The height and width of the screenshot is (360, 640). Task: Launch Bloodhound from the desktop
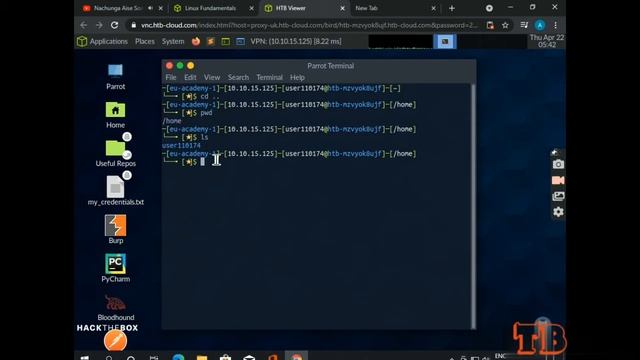click(x=116, y=307)
